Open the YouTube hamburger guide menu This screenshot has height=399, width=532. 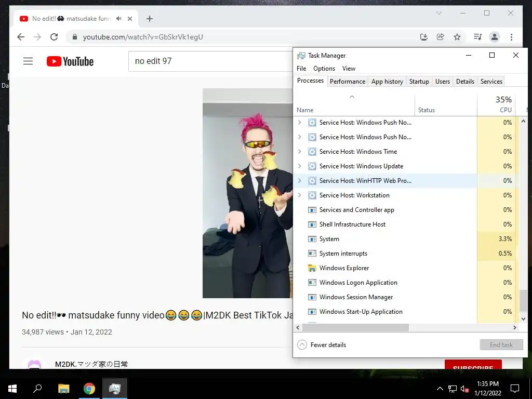28,61
